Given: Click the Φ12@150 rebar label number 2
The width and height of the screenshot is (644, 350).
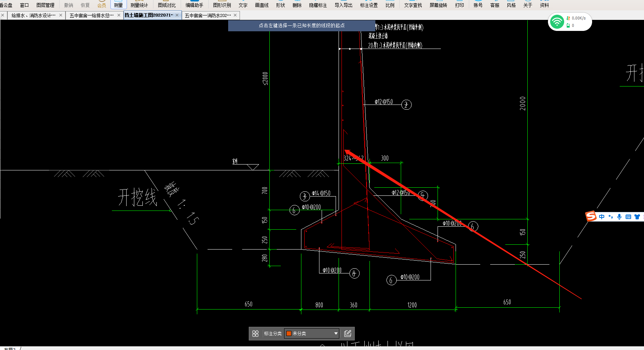Looking at the screenshot, I should (x=383, y=102).
